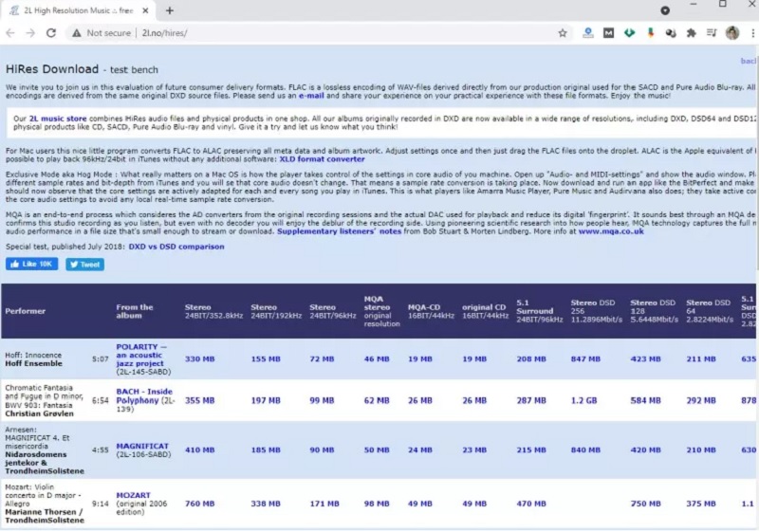Go back with the browser back arrow
The width and height of the screenshot is (759, 532).
pos(10,33)
